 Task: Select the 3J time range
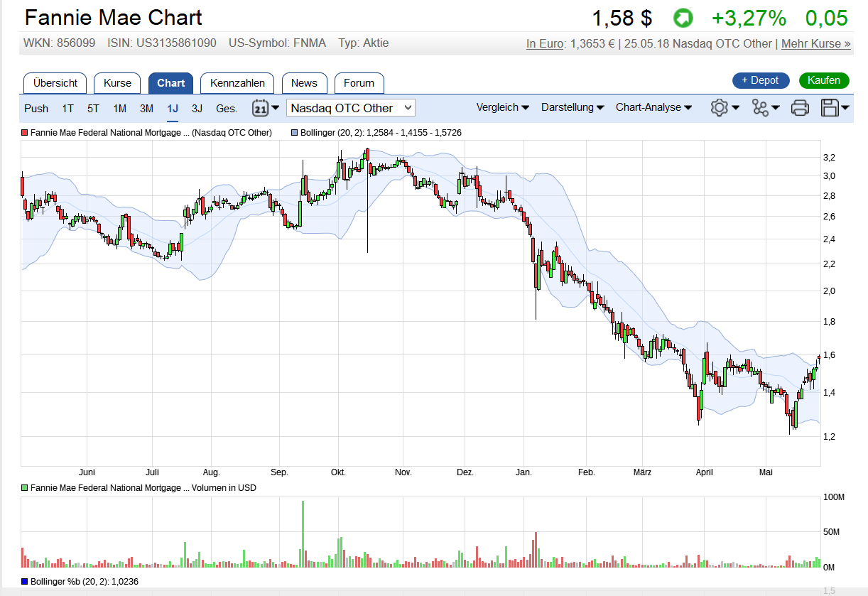[197, 108]
